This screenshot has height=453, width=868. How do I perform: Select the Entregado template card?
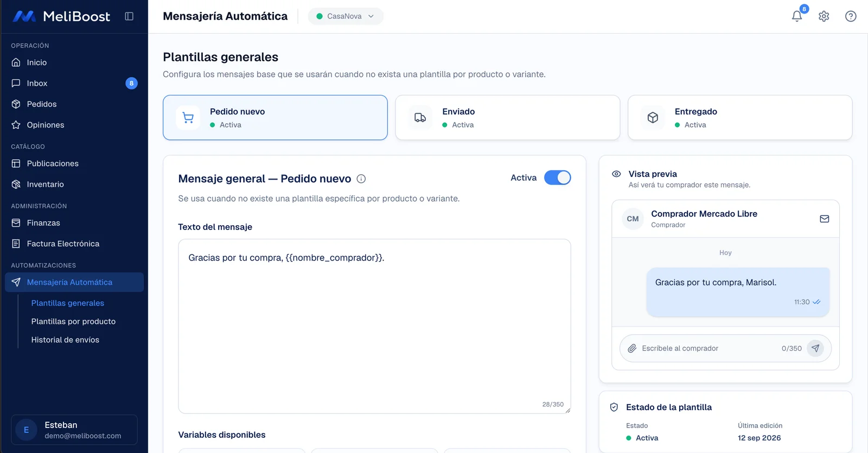coord(740,118)
